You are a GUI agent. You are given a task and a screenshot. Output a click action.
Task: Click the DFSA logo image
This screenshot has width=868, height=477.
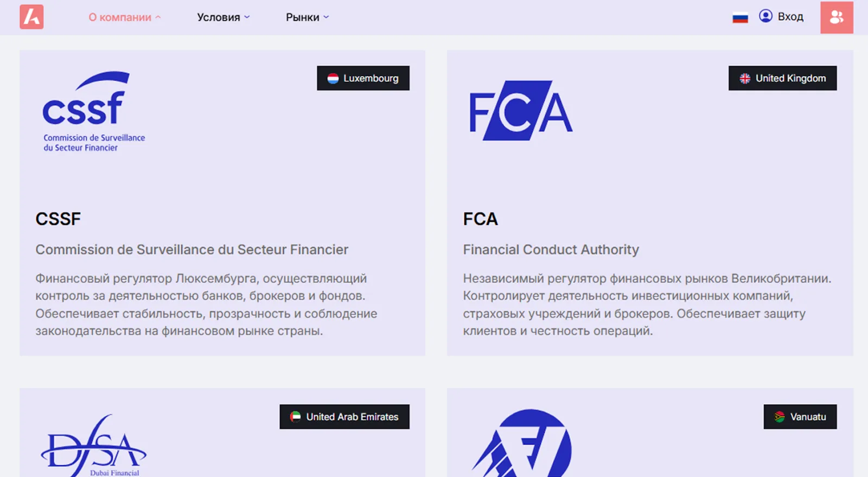click(x=94, y=446)
